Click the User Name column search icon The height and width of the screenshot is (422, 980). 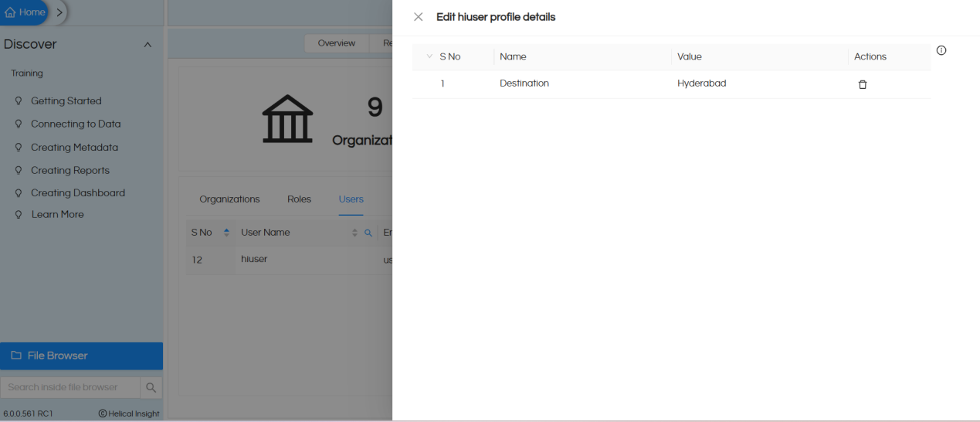(x=368, y=233)
